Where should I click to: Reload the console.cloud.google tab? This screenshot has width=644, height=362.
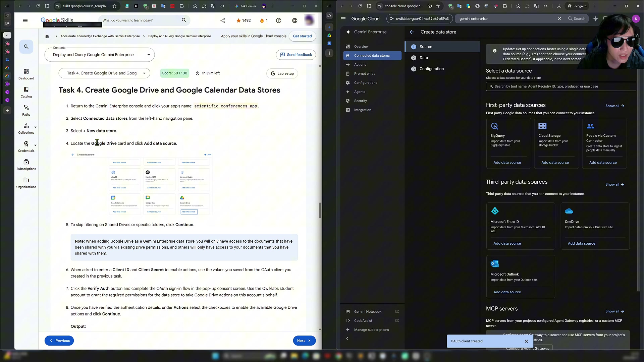tap(360, 6)
